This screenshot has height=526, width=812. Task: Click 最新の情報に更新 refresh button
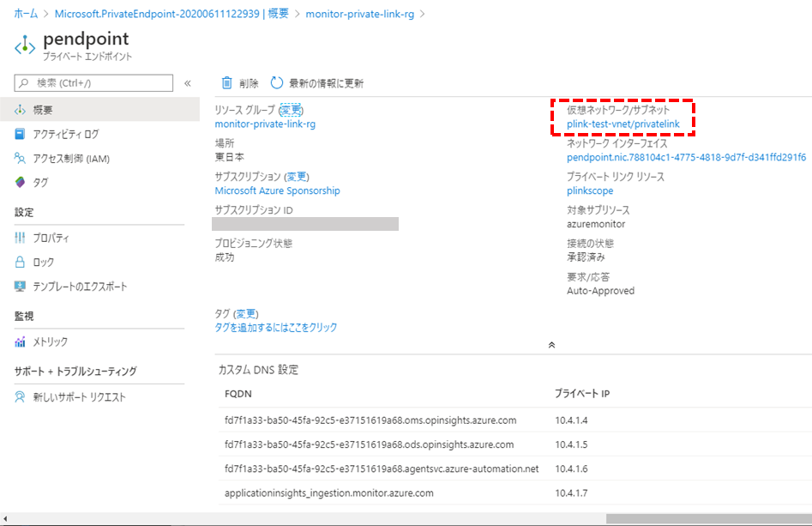click(317, 83)
